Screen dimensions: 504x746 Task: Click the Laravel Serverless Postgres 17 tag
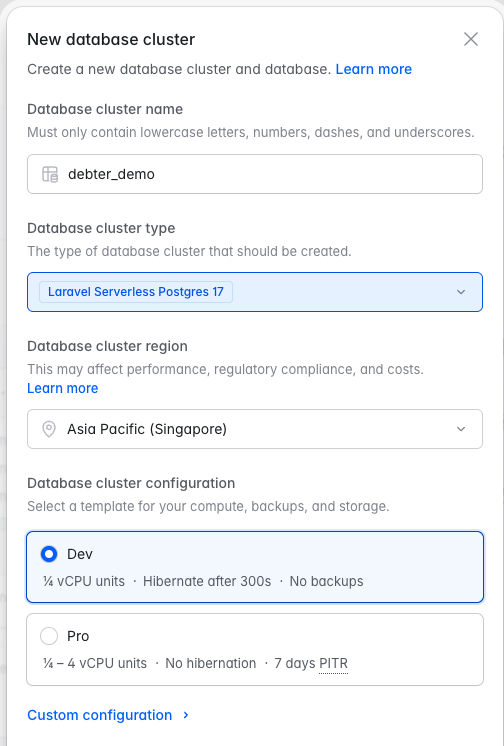coord(136,292)
